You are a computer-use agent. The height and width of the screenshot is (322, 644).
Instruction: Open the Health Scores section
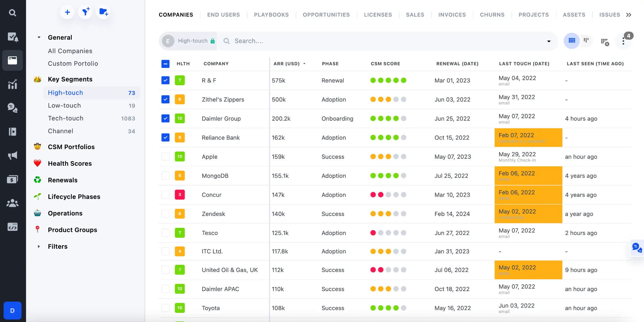[x=70, y=163]
